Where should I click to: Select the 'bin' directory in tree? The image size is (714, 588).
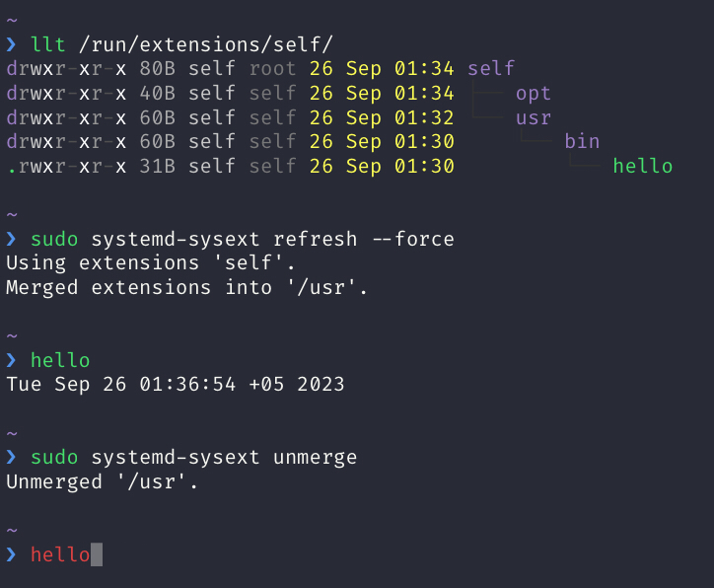click(582, 142)
